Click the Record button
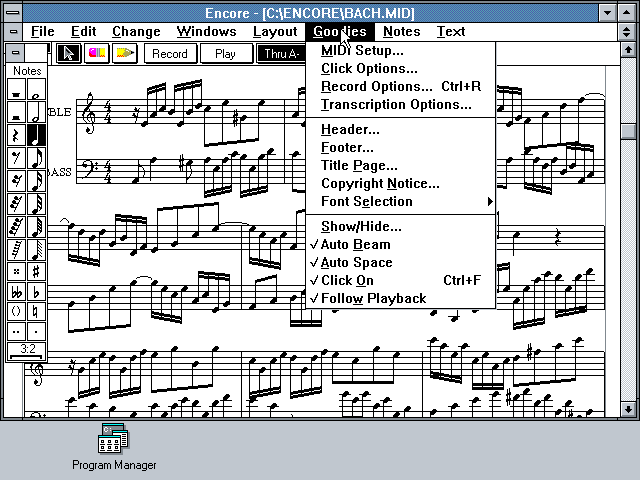Image resolution: width=640 pixels, height=480 pixels. click(x=170, y=53)
